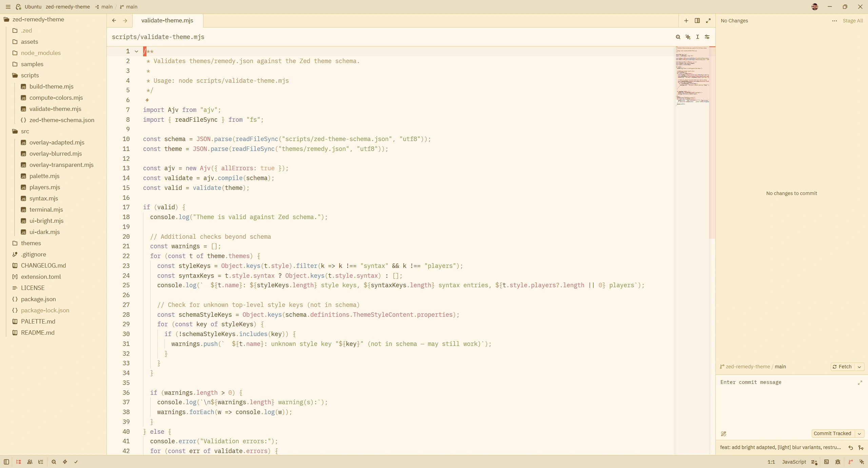Select the validate-theme.mjs tab
Viewport: 868px width, 468px height.
[167, 21]
